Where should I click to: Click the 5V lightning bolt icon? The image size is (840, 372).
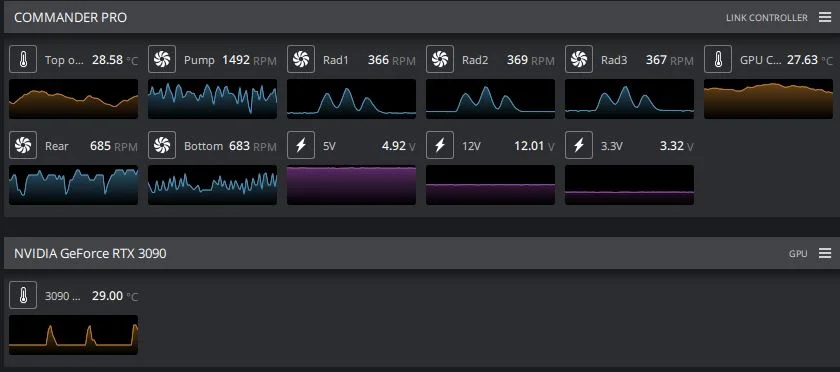(x=301, y=145)
